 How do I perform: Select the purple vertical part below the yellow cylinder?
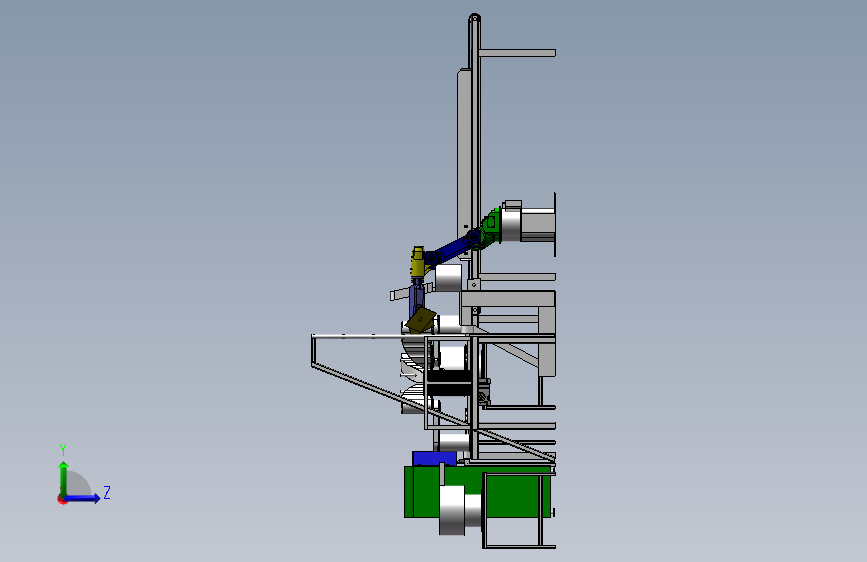pyautogui.click(x=416, y=299)
